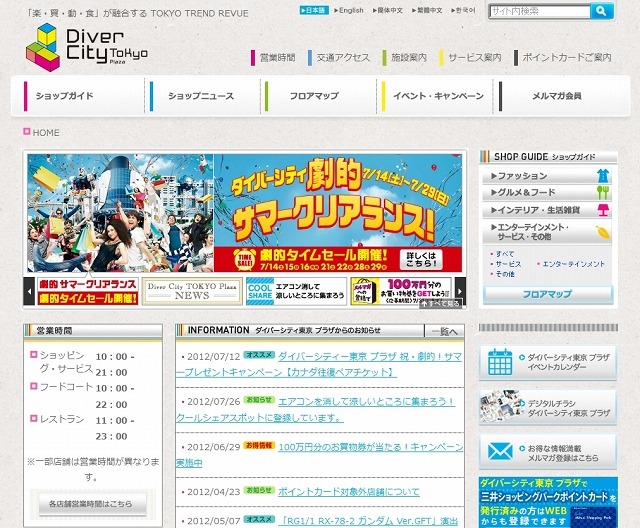Viewport: 640px width, 528px height.
Task: Click the お知らせ tag on 2012/04/23 item
Action: (259, 490)
